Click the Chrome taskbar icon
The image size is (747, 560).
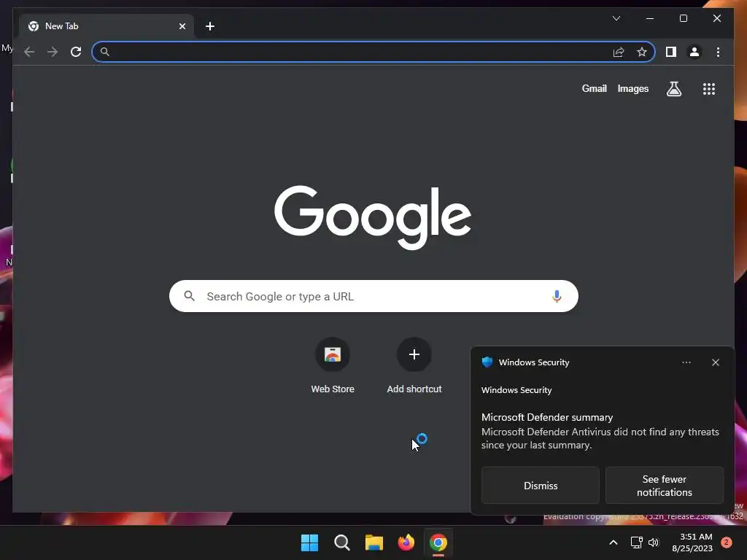coord(438,542)
